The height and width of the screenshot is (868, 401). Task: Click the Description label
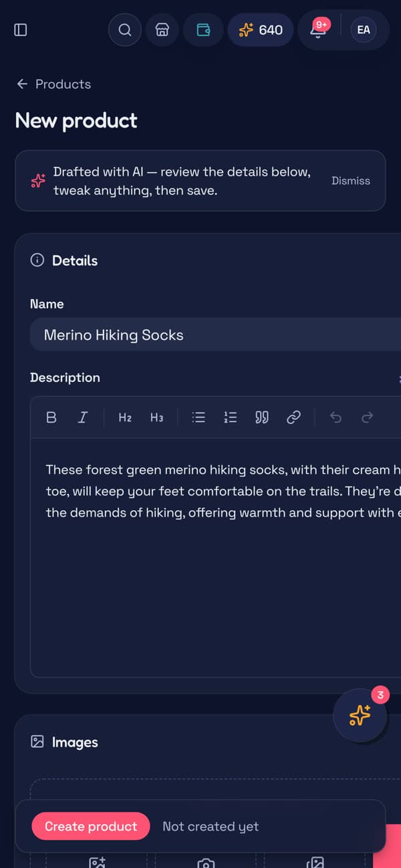point(65,377)
